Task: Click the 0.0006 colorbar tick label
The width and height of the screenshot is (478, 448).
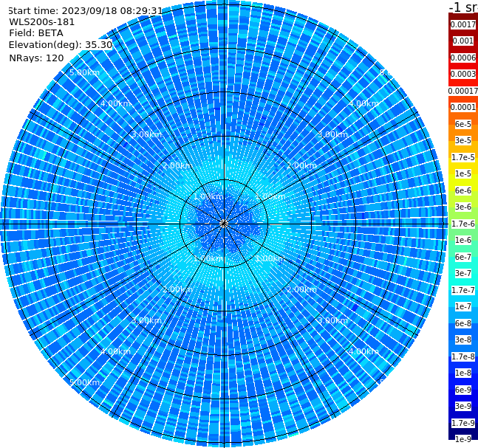Action: (x=463, y=58)
